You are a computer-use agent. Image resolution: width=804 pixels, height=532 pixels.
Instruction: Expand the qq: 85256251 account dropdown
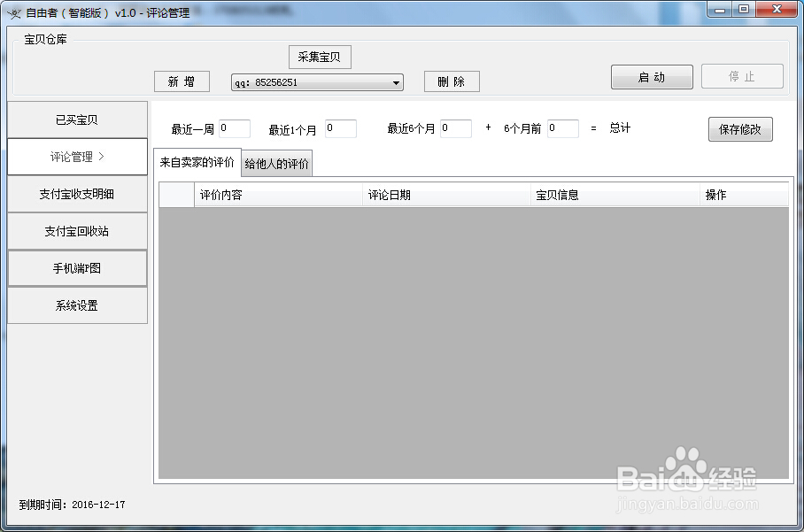(396, 81)
